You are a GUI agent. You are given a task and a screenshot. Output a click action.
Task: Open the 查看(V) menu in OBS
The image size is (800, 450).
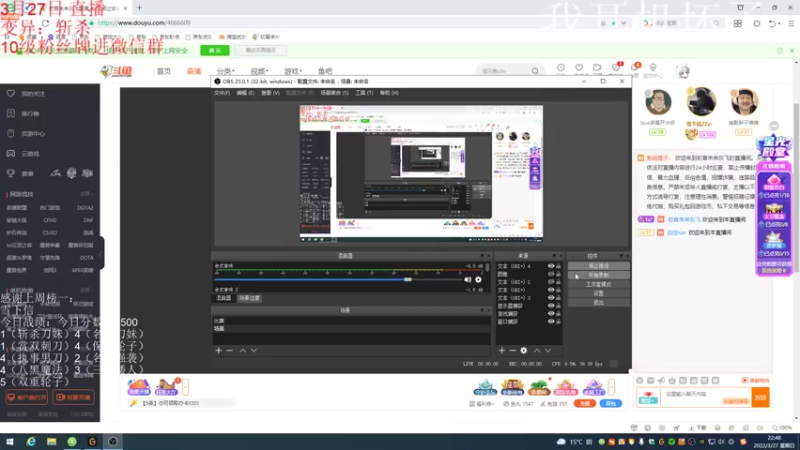pos(270,93)
